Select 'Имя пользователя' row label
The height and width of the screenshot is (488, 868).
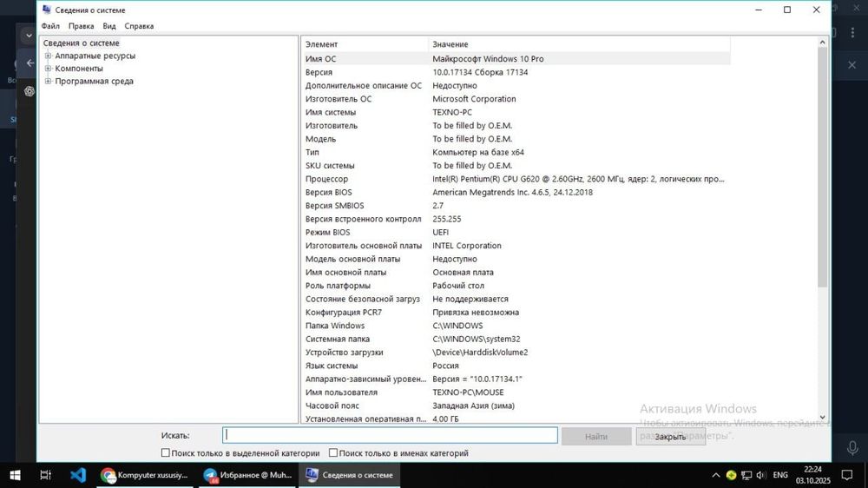pyautogui.click(x=341, y=392)
